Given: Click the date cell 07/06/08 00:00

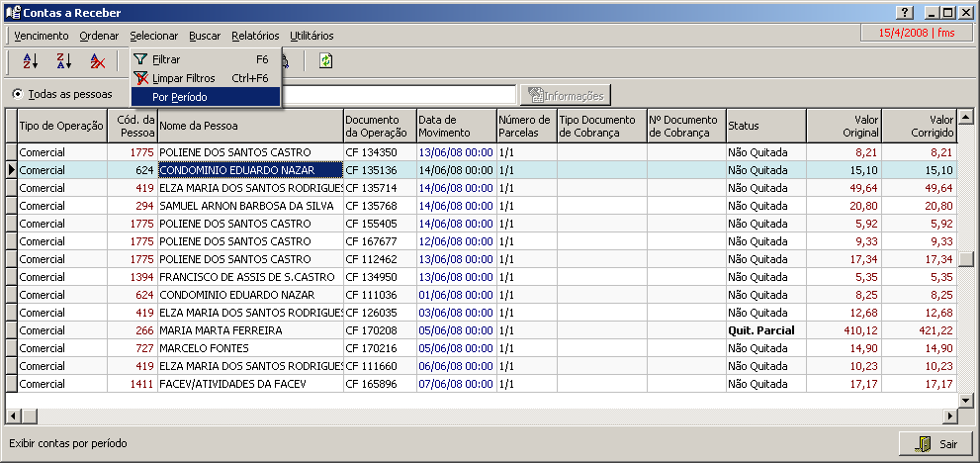Looking at the screenshot, I should 457,384.
